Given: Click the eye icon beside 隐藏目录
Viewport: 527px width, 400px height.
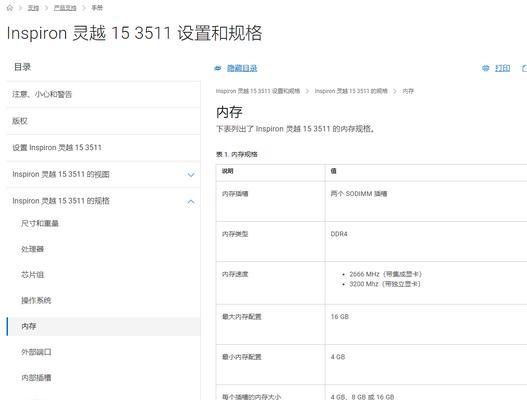Looking at the screenshot, I should 218,68.
